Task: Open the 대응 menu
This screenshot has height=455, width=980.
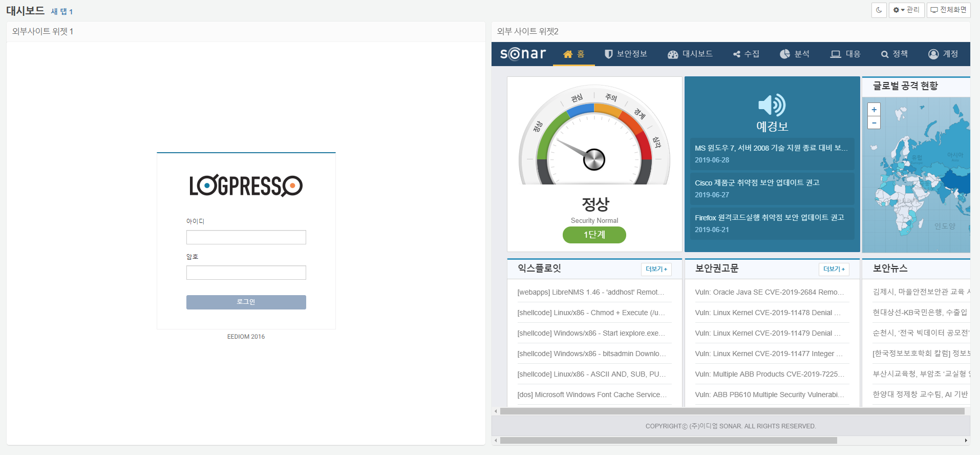Action: (x=845, y=54)
